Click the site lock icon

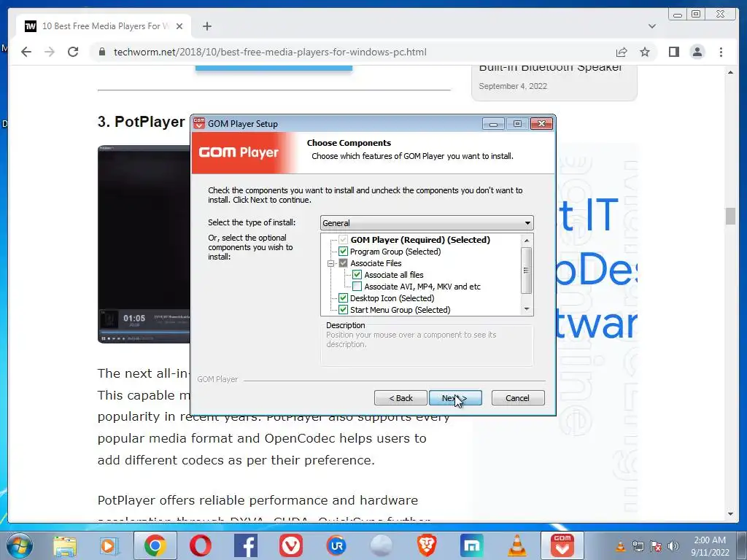(101, 52)
